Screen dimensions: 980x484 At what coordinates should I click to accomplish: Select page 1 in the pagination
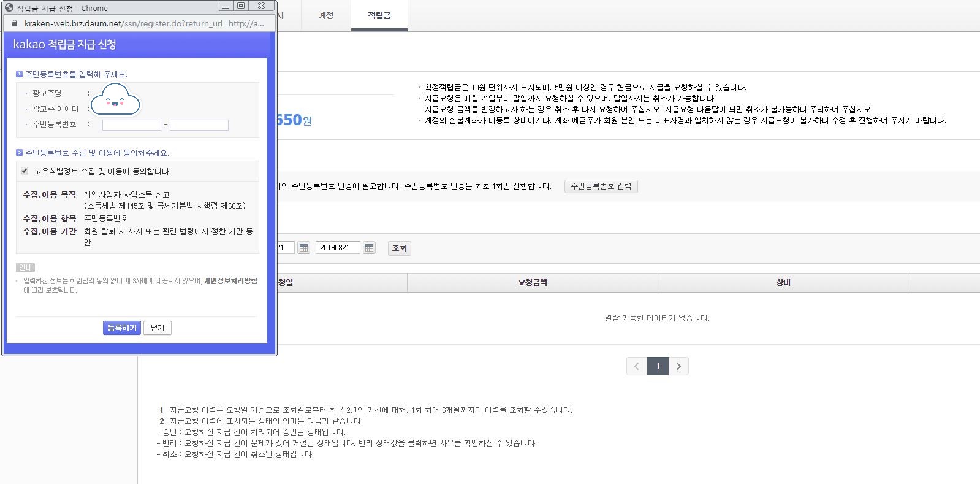click(x=658, y=366)
